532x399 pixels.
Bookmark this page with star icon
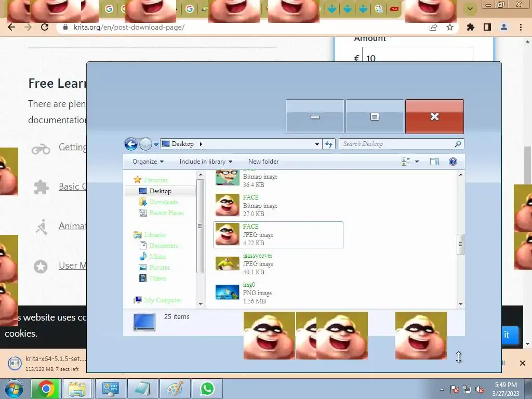coord(450,27)
